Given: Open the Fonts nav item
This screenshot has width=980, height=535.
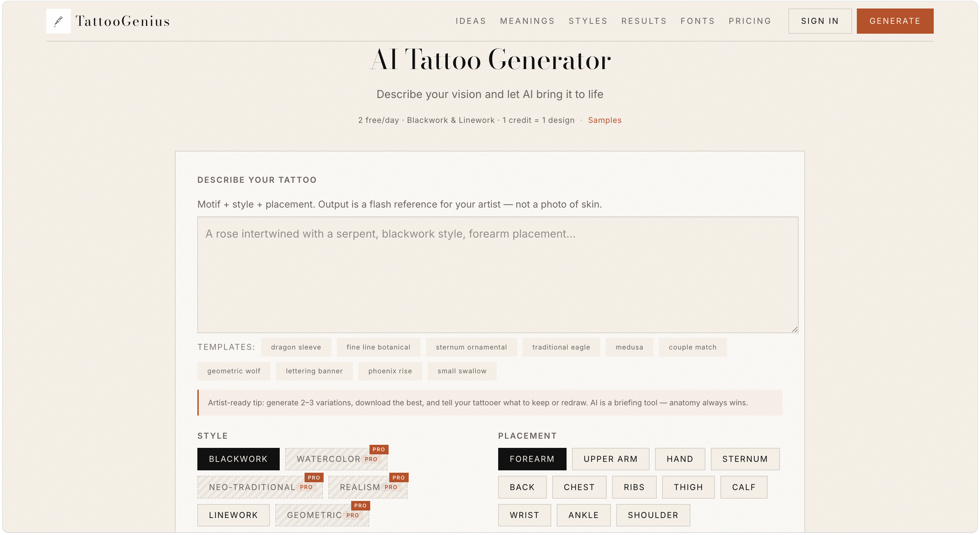Looking at the screenshot, I should point(697,21).
